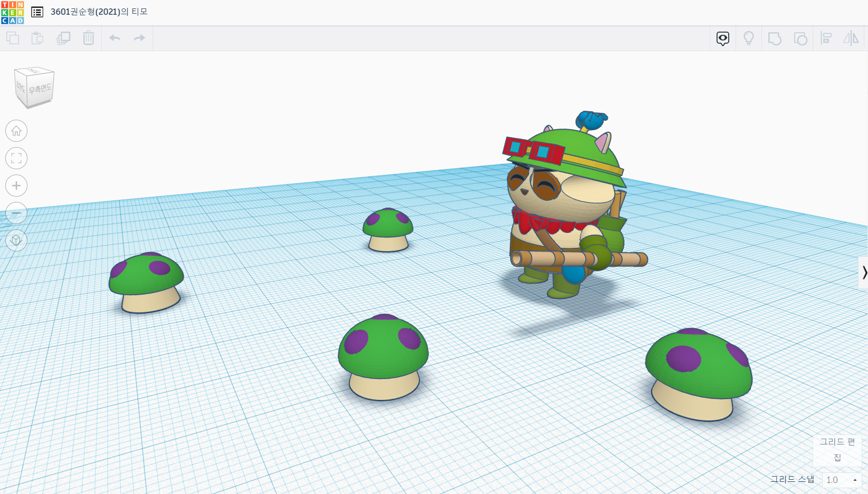Viewport: 868px width, 494px height.
Task: Click the Mirror flip icon
Action: tap(851, 38)
